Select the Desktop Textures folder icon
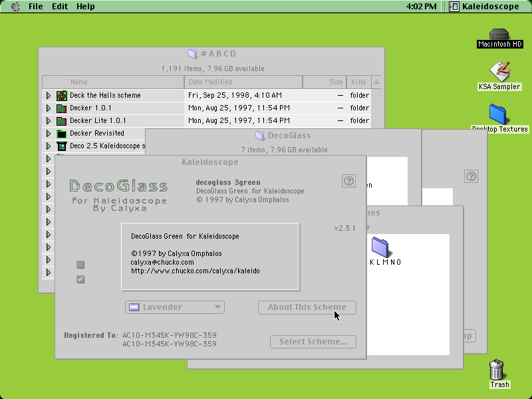532x399 pixels. pos(498,114)
